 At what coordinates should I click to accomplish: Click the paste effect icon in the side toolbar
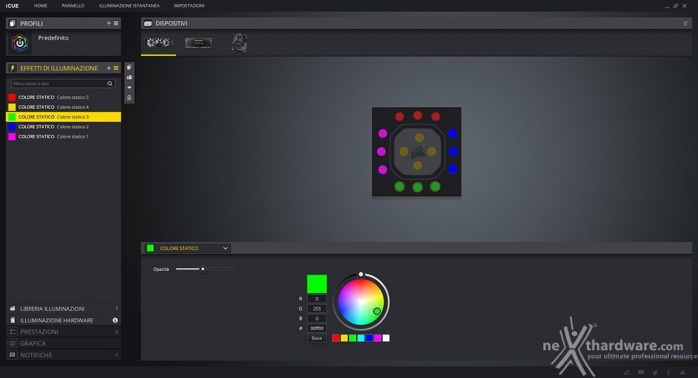129,77
